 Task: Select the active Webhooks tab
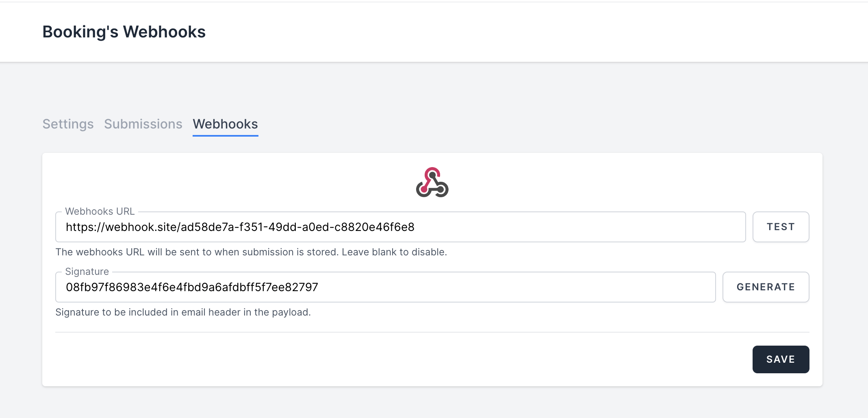225,124
